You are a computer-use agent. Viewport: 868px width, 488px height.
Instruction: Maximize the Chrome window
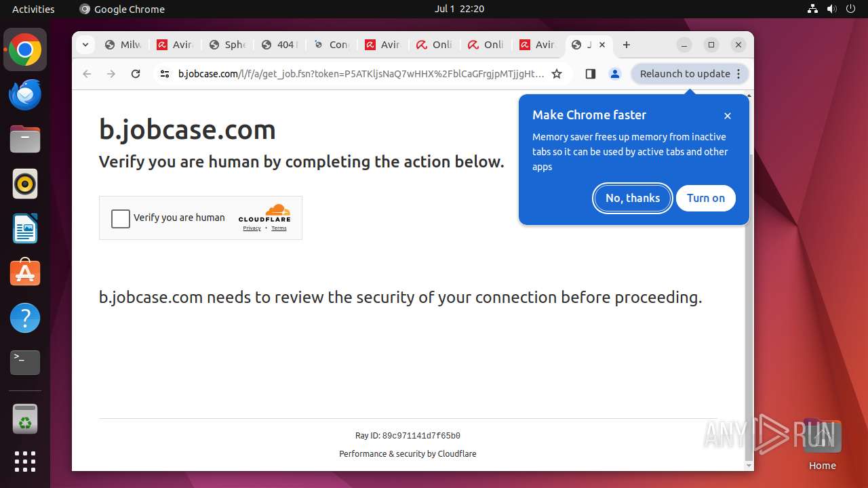point(711,45)
